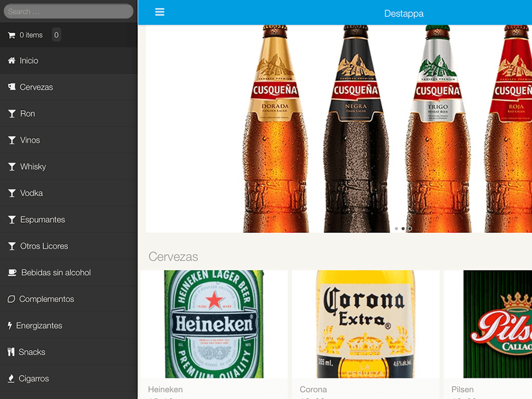
Task: Open the Espumantes category
Action: (x=69, y=219)
